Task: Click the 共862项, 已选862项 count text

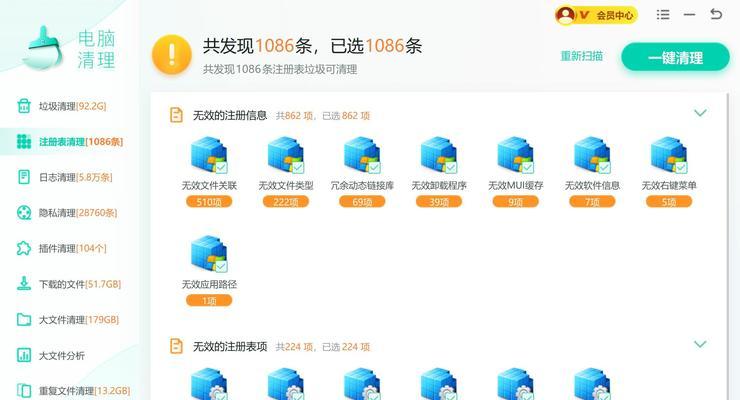Action: pos(323,116)
